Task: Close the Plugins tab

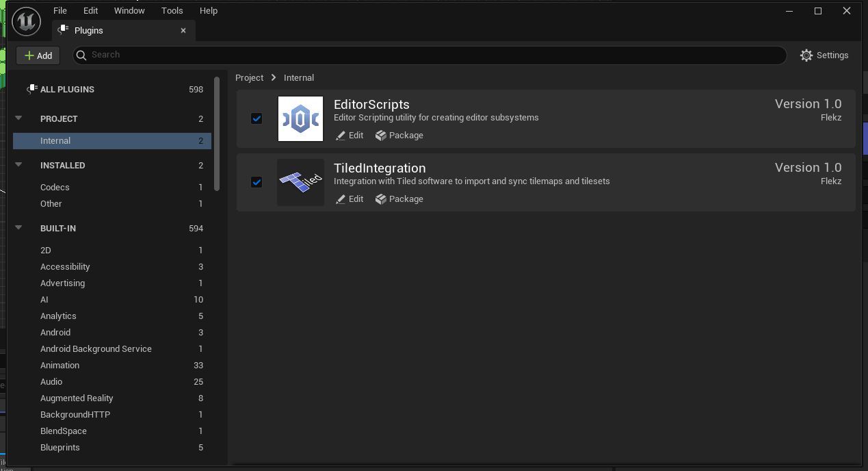Action: point(183,30)
